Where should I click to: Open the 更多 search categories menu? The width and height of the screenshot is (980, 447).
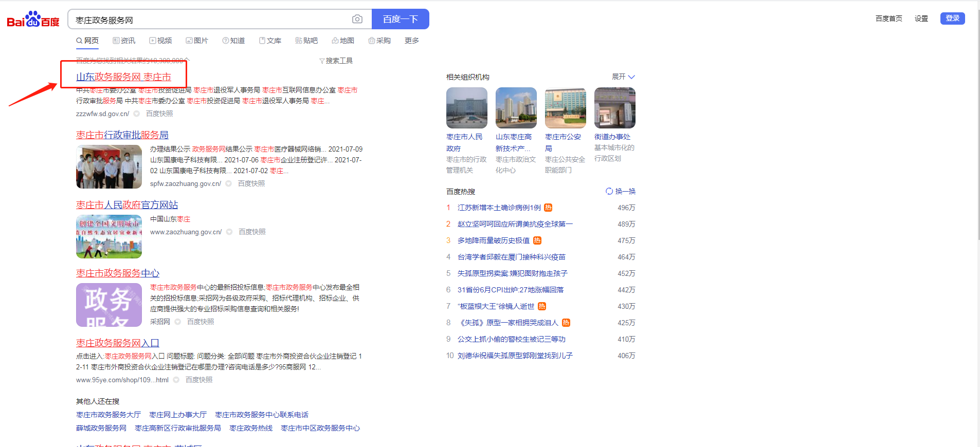pos(411,41)
